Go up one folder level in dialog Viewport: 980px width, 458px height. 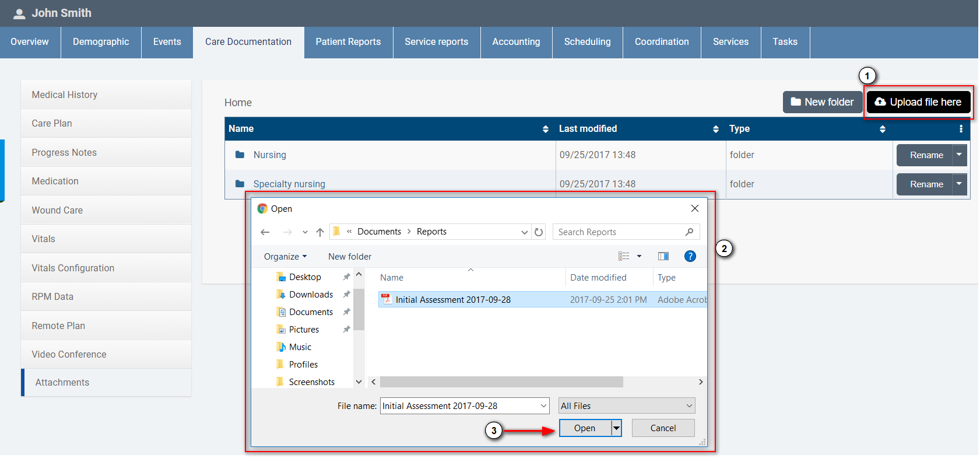click(320, 232)
